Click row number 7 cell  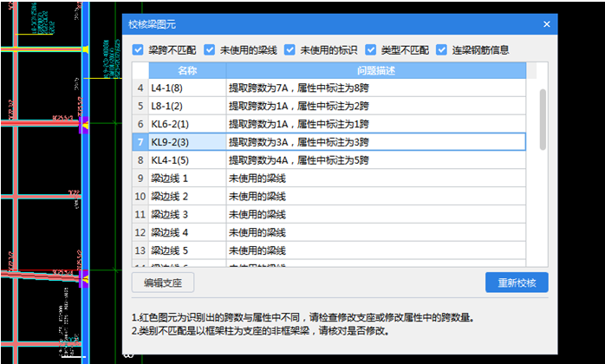pos(140,142)
